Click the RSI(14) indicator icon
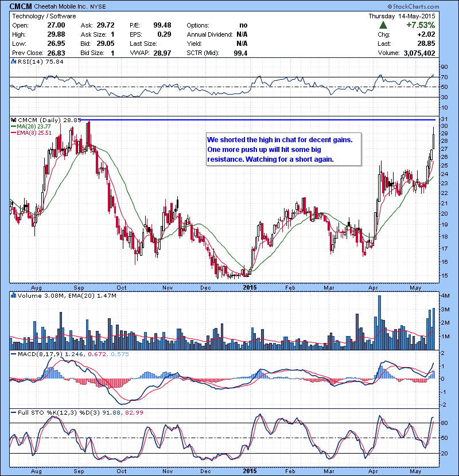The height and width of the screenshot is (476, 459). tap(13, 61)
